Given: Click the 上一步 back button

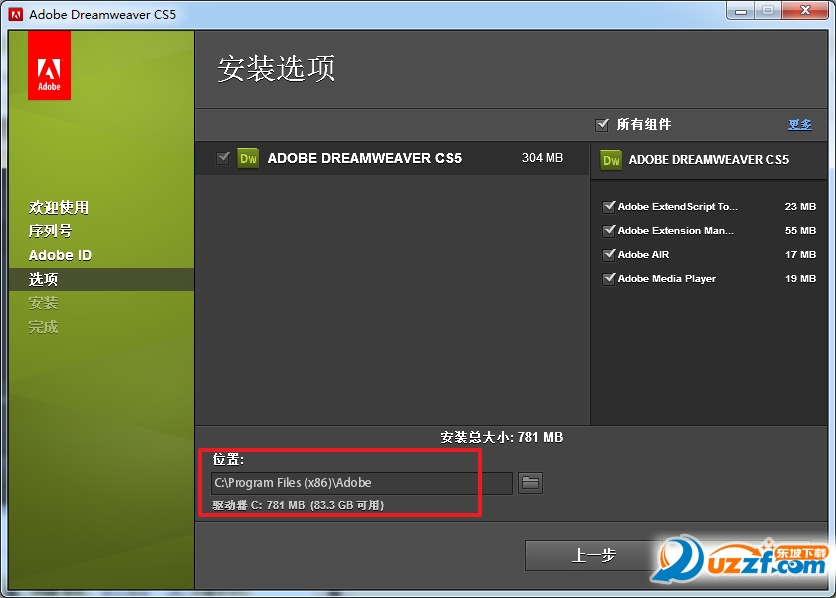Looking at the screenshot, I should click(x=593, y=555).
